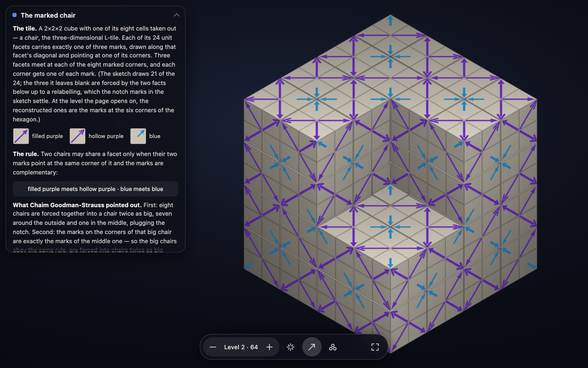Click the filled purple mark swatch
The image size is (588, 368).
(21, 136)
